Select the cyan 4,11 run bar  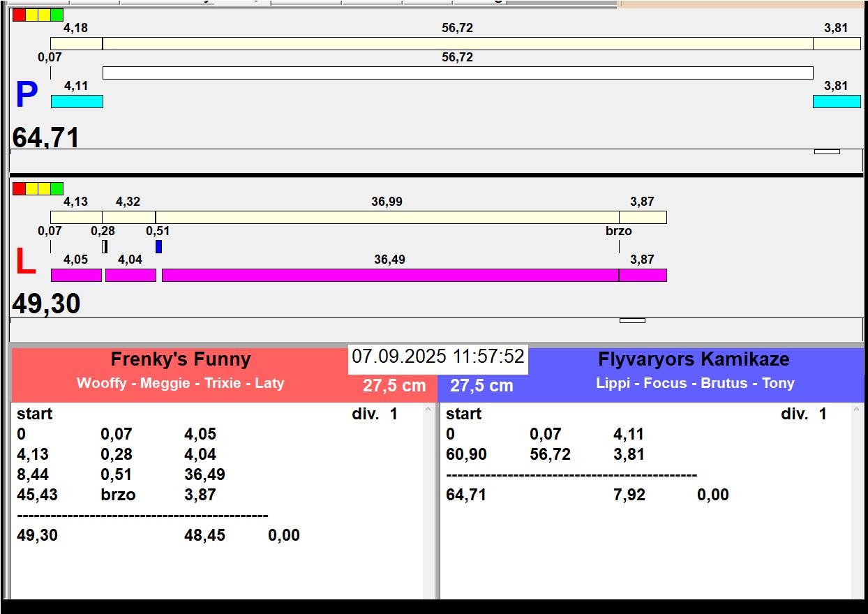[x=77, y=101]
